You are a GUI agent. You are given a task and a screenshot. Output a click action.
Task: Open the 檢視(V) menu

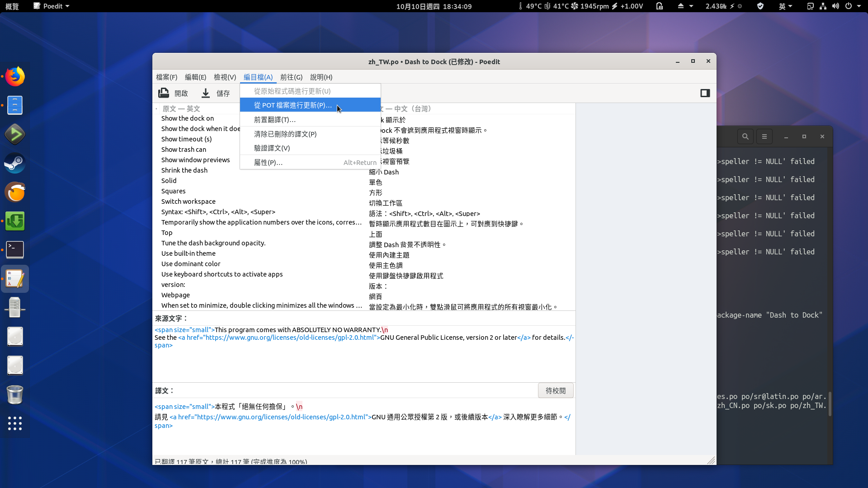click(225, 77)
